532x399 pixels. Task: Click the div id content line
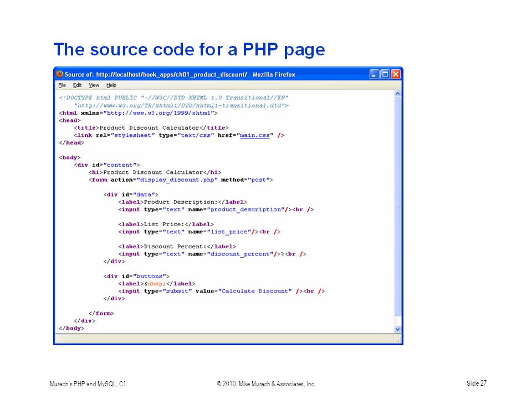click(x=106, y=165)
